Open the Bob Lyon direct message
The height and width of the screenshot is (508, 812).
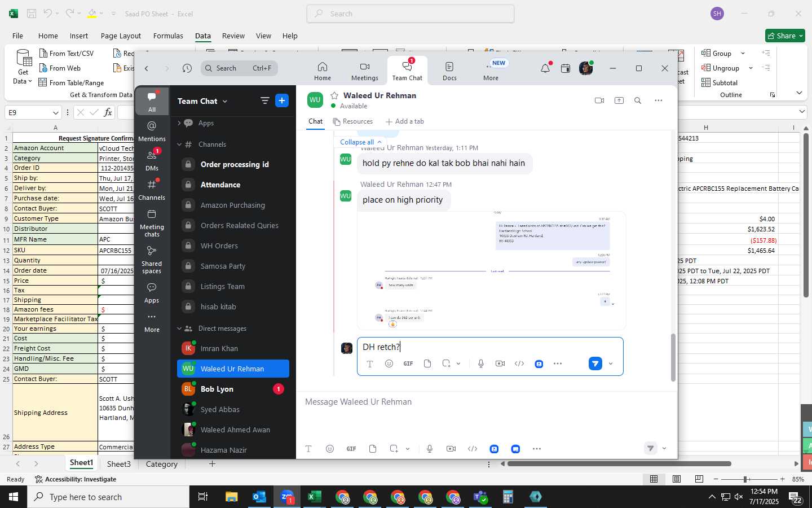233,389
